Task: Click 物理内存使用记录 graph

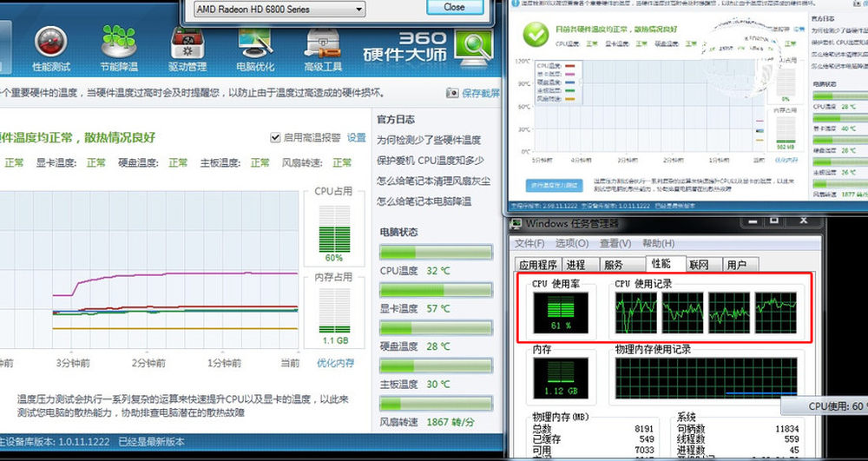Action: click(x=706, y=378)
